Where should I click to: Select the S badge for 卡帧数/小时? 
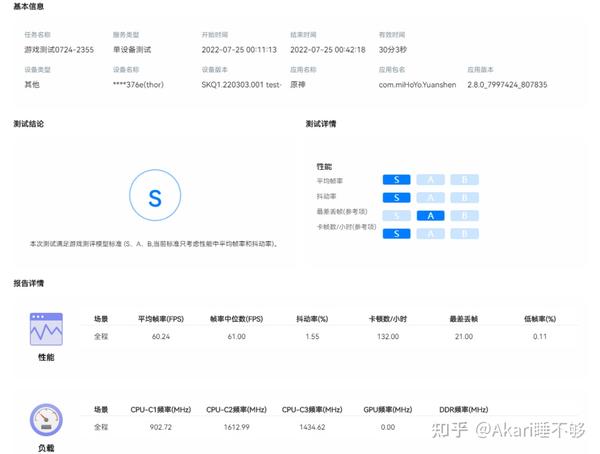pos(396,234)
